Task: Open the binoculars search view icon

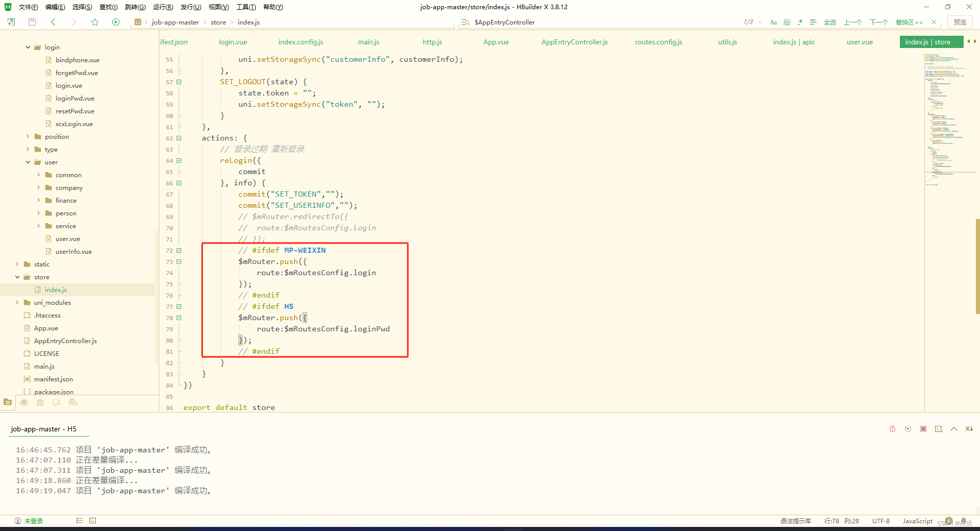Action: point(24,402)
